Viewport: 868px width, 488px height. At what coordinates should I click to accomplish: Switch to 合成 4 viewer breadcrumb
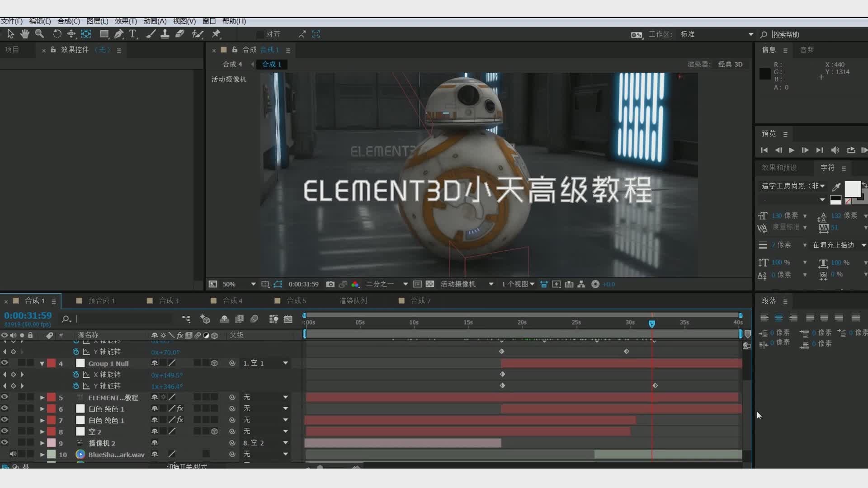pos(232,64)
